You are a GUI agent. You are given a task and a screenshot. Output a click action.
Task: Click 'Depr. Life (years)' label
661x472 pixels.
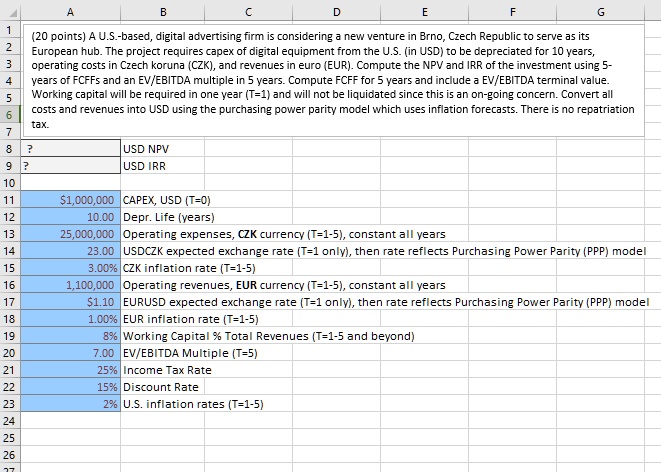pos(169,217)
